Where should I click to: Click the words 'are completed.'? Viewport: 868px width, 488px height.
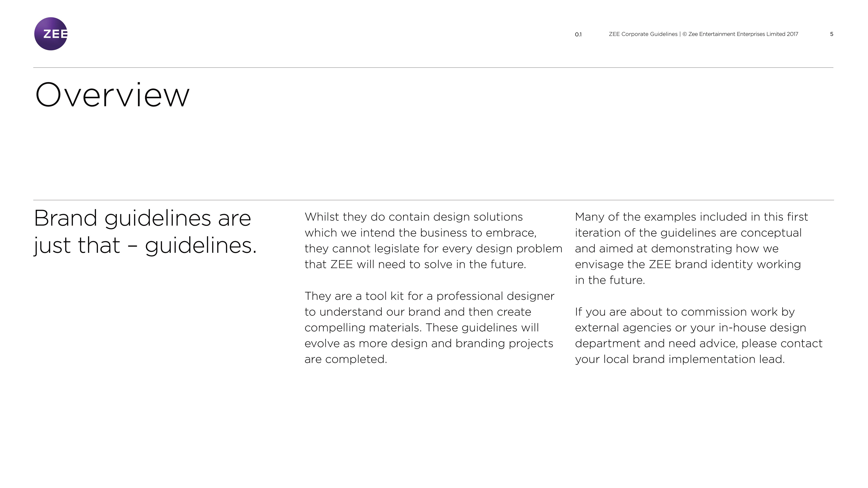click(346, 359)
